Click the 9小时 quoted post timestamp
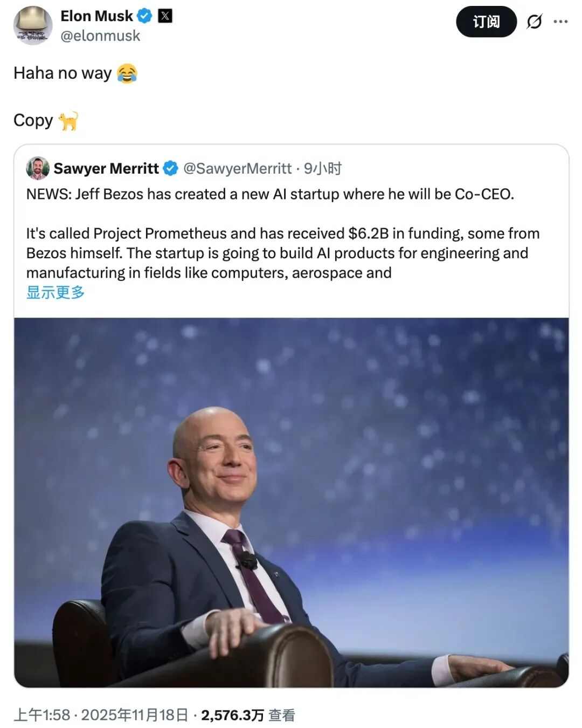Viewport: 582px width, 728px height. pos(323,168)
